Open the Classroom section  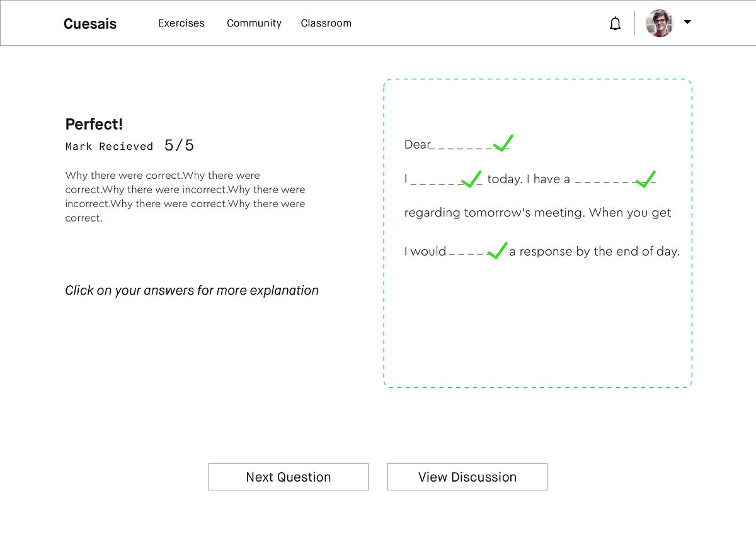326,23
